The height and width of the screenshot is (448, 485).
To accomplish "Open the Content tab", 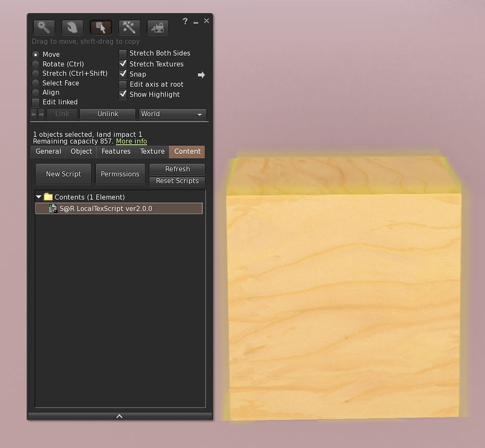I will (187, 151).
